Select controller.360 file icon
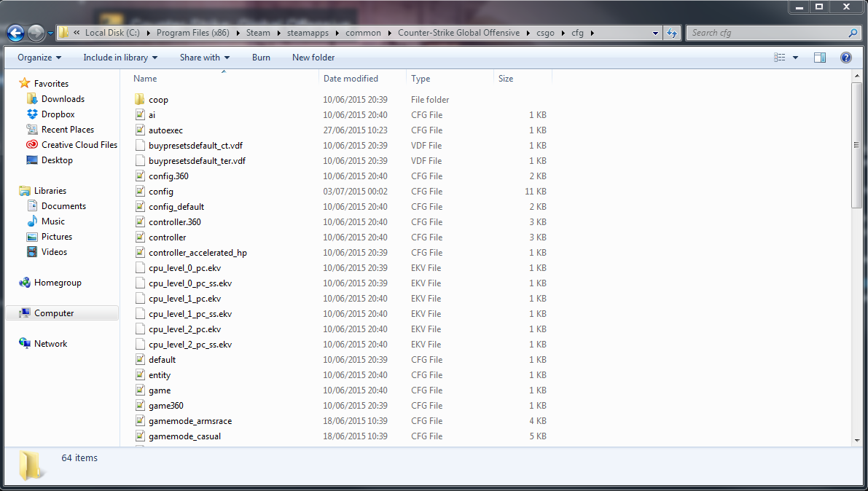The width and height of the screenshot is (868, 491). coord(140,222)
